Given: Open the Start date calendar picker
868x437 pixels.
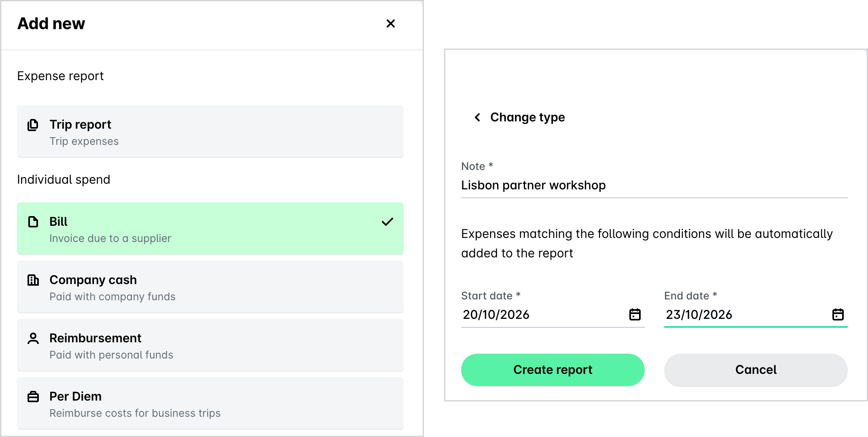Looking at the screenshot, I should coord(635,314).
